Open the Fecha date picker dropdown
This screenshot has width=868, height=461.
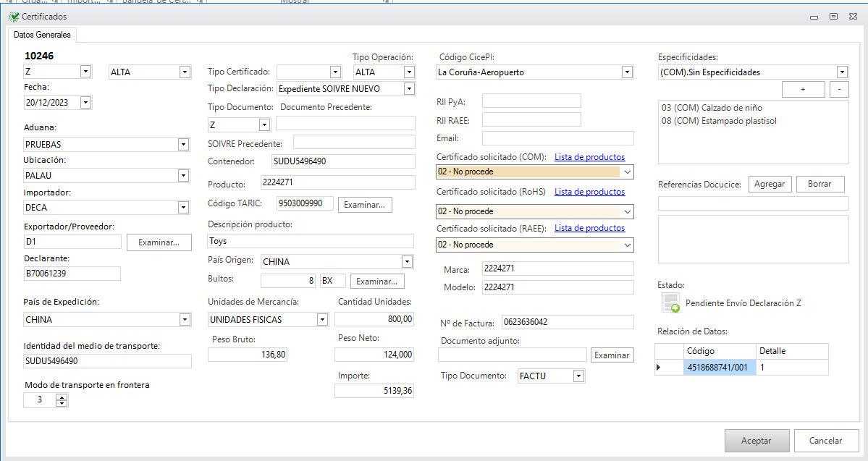(x=85, y=103)
